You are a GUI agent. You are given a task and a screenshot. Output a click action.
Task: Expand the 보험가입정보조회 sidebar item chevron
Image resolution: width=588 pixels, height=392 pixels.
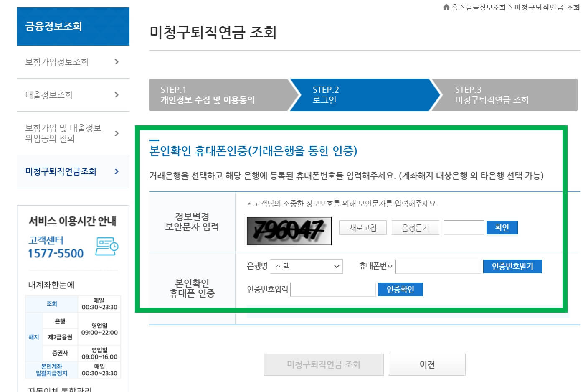click(117, 62)
